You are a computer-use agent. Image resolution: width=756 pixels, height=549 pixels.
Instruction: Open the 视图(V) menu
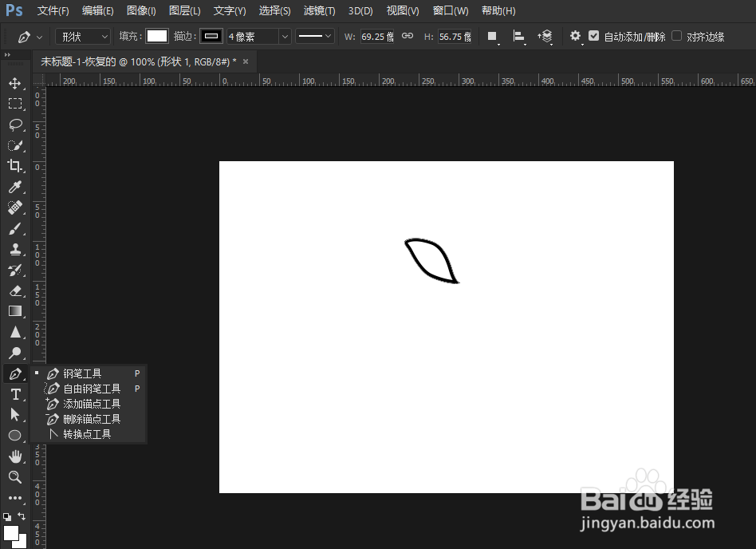(403, 10)
